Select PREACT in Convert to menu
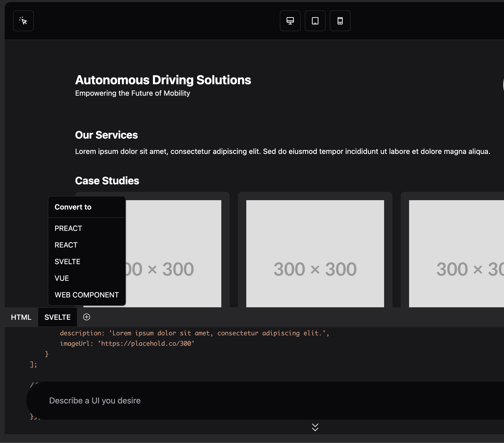504x443 pixels. point(87,228)
